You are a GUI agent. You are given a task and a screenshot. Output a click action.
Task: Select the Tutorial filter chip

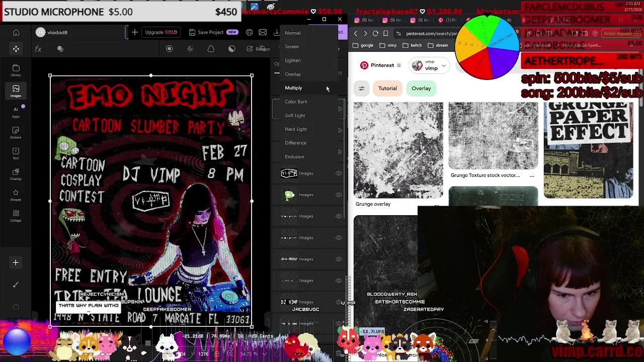(x=387, y=88)
